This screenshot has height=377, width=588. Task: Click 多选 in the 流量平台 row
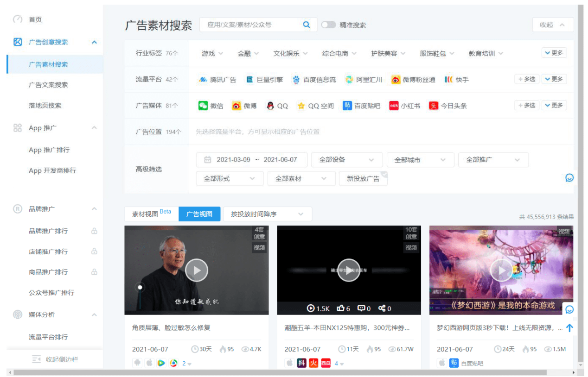click(527, 79)
